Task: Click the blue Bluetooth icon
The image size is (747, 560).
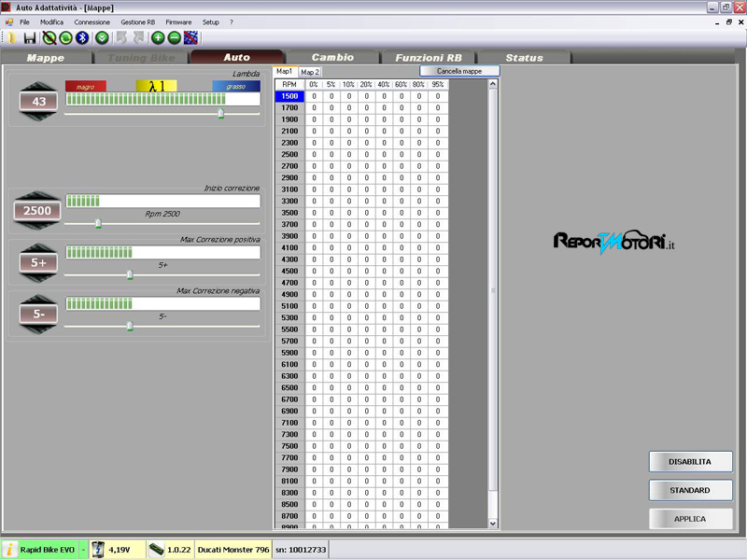Action: [x=82, y=37]
